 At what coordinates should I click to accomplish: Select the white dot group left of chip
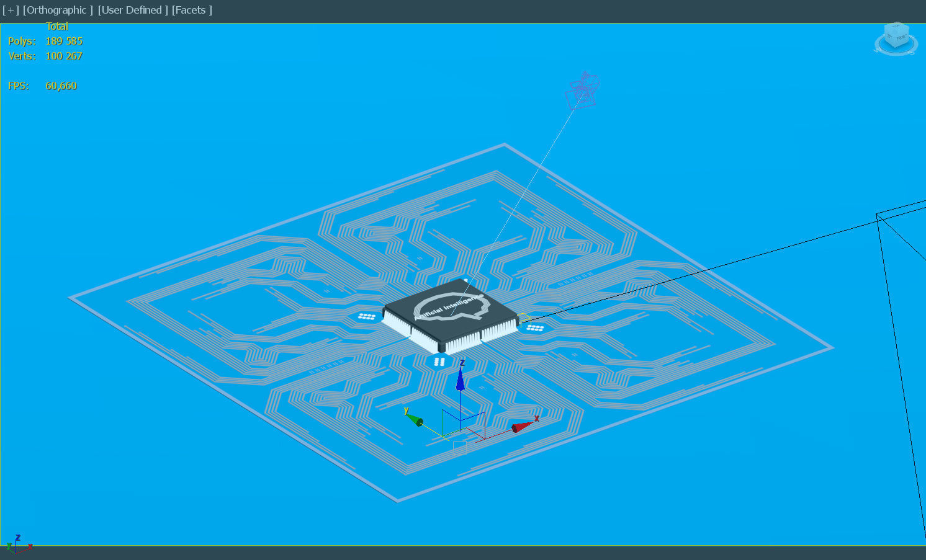pos(367,317)
